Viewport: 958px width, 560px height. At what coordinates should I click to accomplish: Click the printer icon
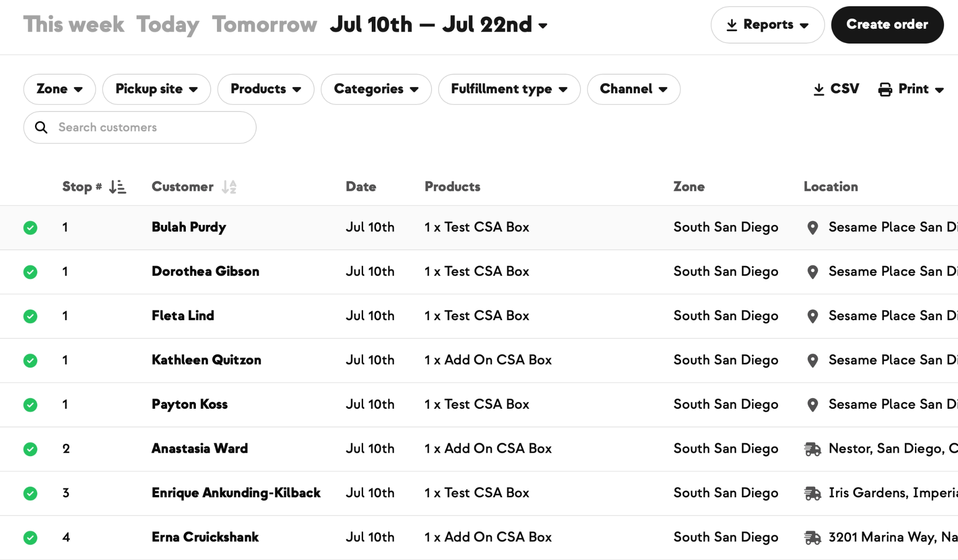point(885,89)
